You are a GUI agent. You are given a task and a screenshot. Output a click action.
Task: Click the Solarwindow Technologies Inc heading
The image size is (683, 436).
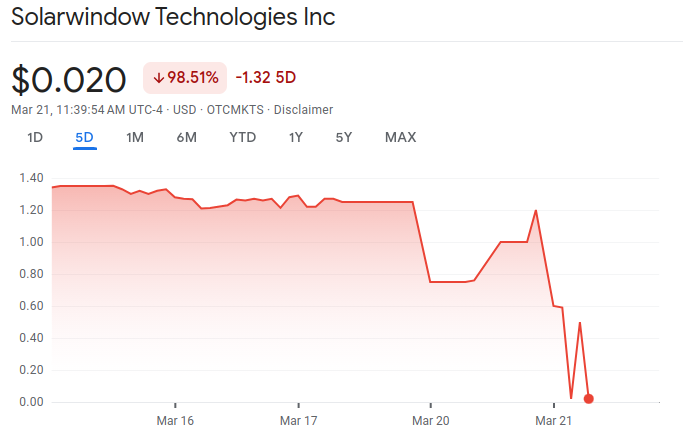173,18
